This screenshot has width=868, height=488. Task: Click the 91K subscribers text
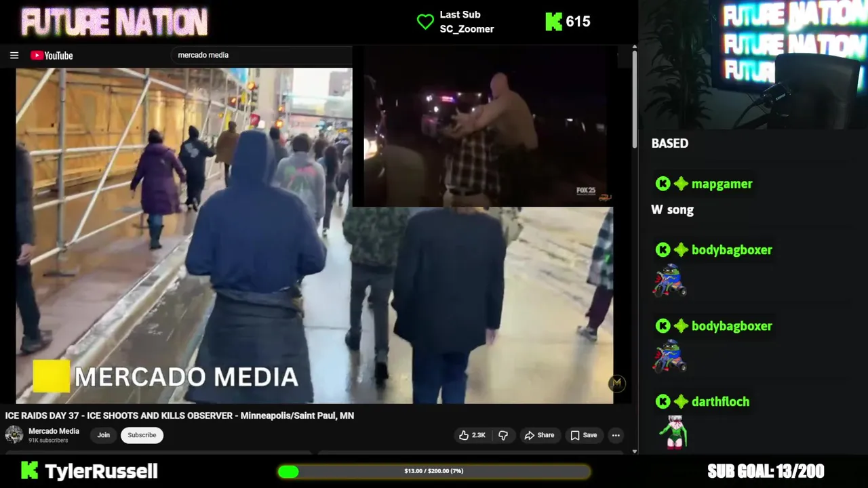coord(48,441)
